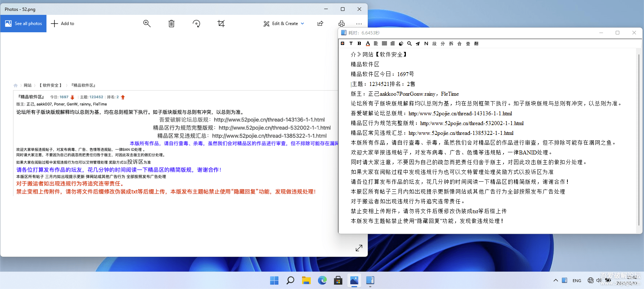Open Microsoft Edge from the taskbar

(x=322, y=280)
